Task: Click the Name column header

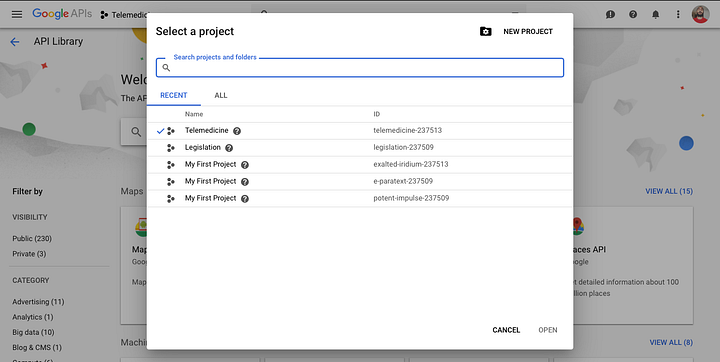Action: click(194, 114)
